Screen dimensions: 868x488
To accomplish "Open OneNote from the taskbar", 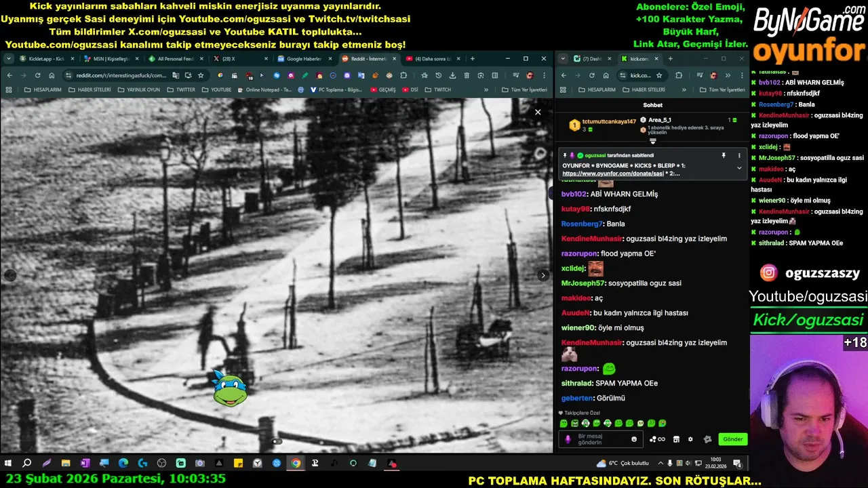I will pos(85,464).
